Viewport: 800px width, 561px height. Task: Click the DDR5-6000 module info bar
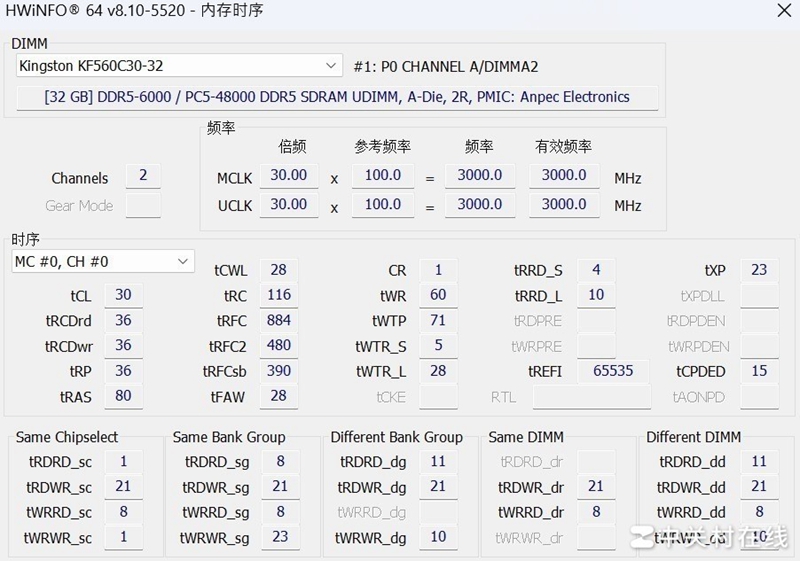(x=337, y=97)
